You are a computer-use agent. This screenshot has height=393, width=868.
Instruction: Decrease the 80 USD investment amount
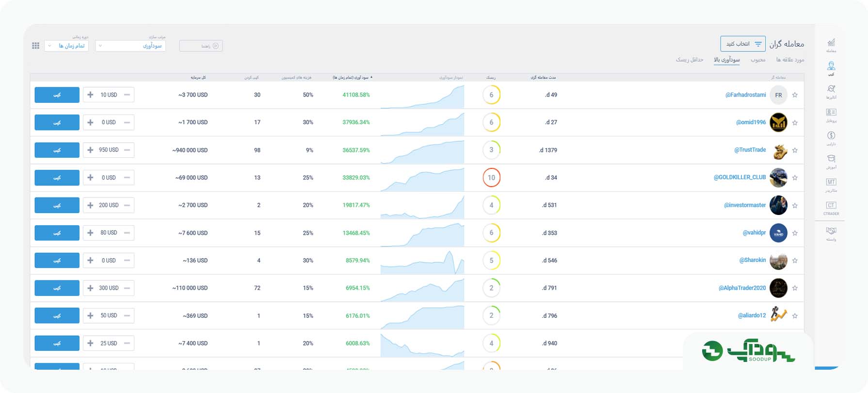tap(127, 233)
